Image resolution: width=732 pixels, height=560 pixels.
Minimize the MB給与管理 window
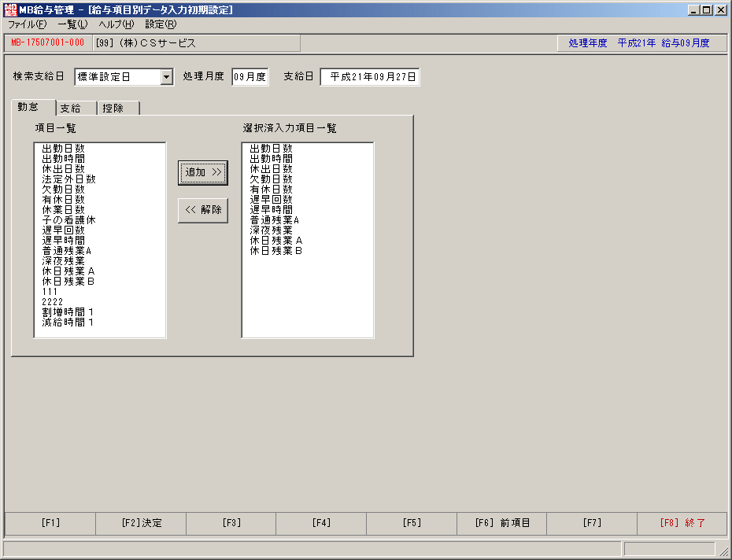(x=693, y=9)
